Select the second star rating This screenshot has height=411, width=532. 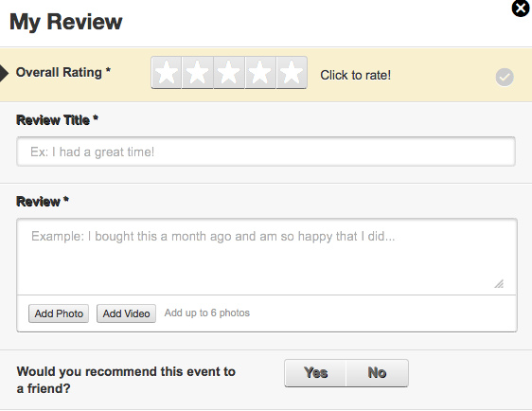pos(198,72)
